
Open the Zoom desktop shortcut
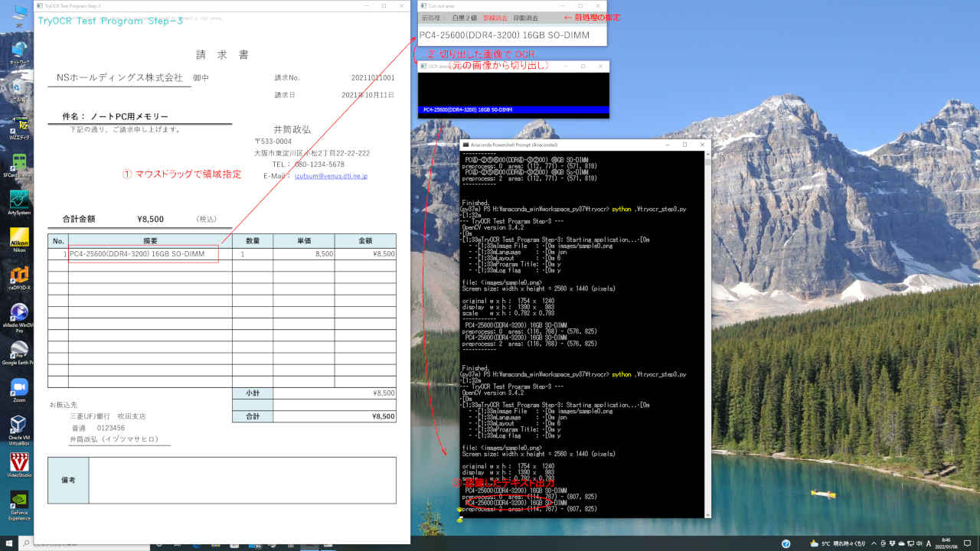[x=19, y=387]
